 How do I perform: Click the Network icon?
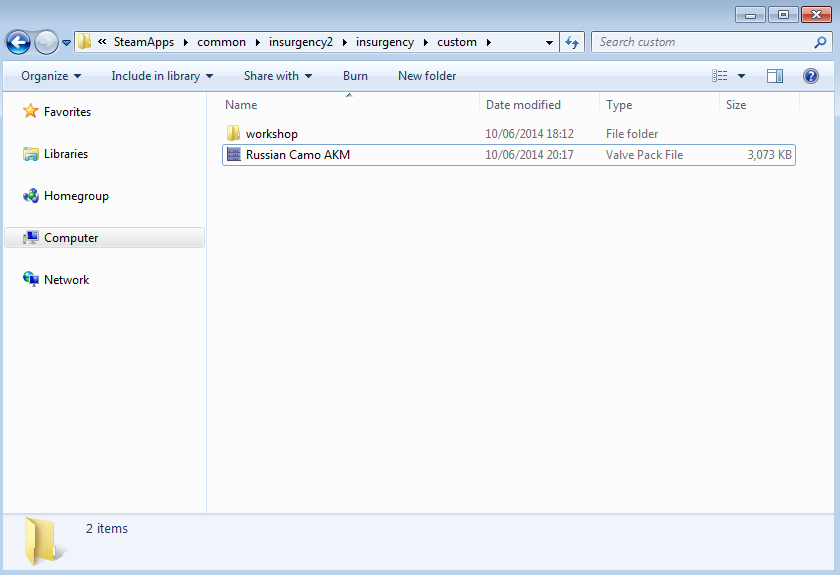pos(31,279)
